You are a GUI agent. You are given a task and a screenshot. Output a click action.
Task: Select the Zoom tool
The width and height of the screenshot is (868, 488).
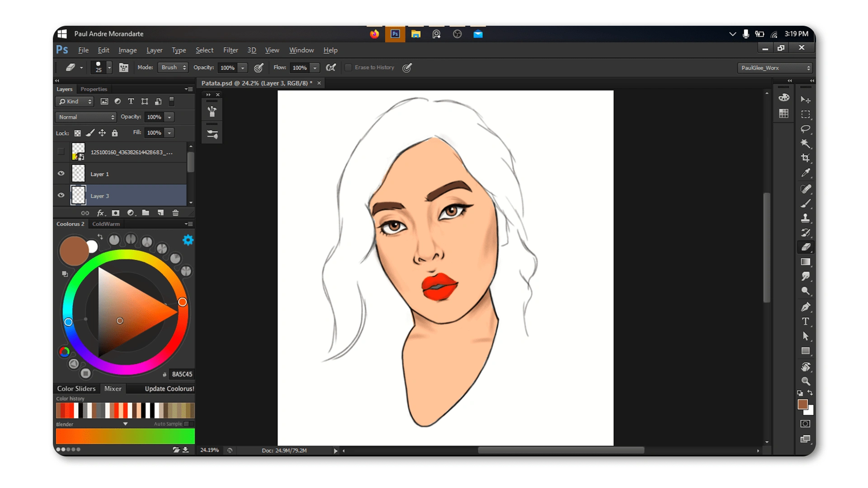point(805,381)
